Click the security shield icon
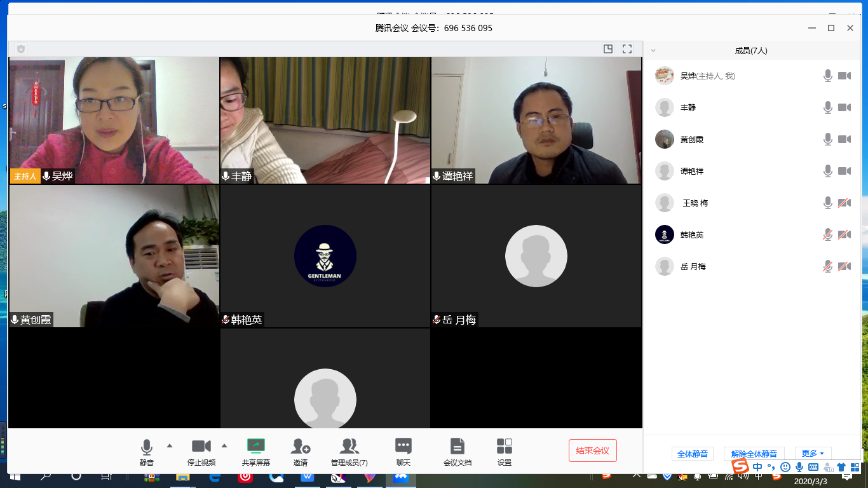Image resolution: width=868 pixels, height=488 pixels. click(x=21, y=49)
